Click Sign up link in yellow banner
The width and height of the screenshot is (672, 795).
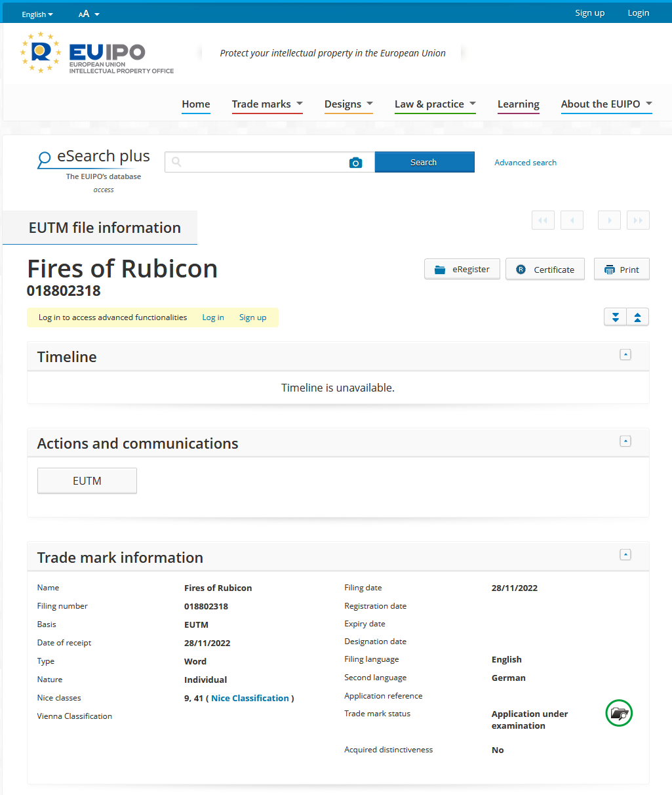252,317
